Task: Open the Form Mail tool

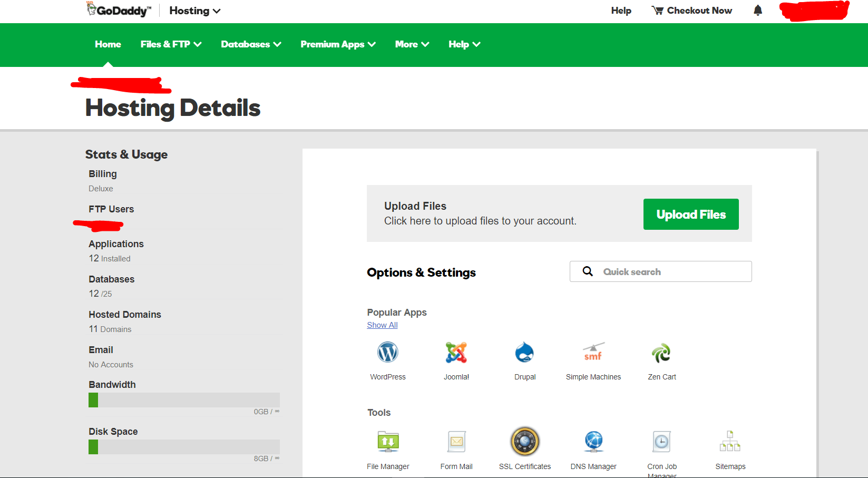Action: 456,442
